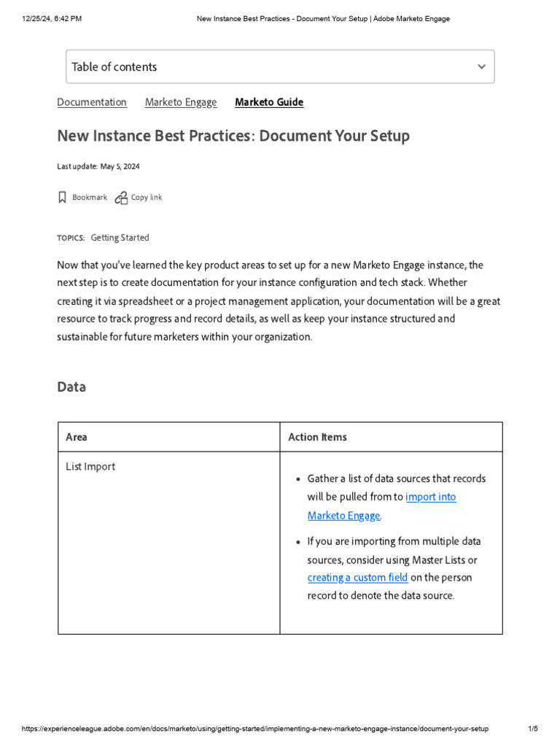Click the bookmark ribbon icon
The height and width of the screenshot is (747, 560).
point(62,198)
